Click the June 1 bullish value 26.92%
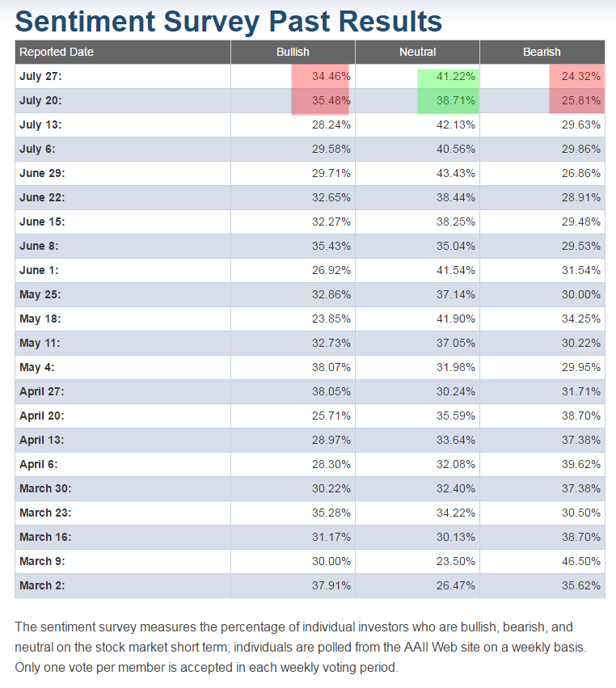This screenshot has height=688, width=616. coord(331,271)
